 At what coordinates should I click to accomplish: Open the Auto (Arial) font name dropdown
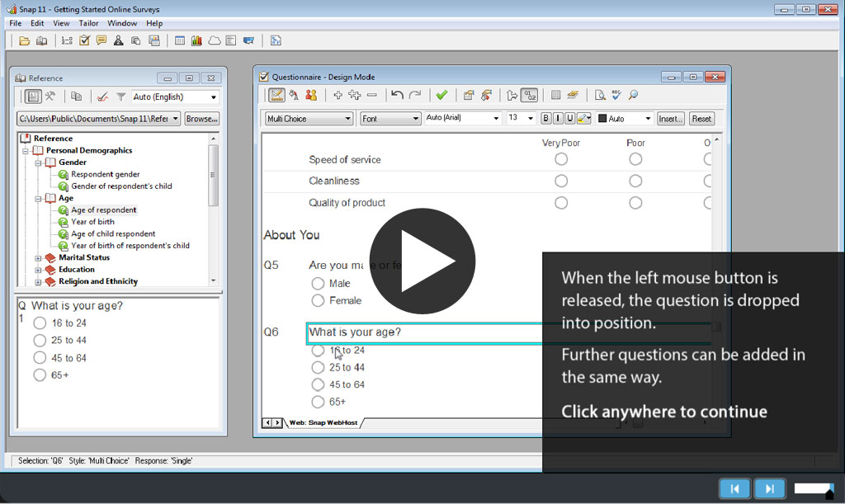pos(463,118)
